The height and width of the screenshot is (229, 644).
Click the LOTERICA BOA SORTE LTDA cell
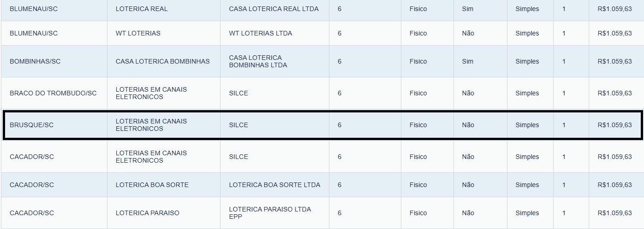[x=274, y=185]
